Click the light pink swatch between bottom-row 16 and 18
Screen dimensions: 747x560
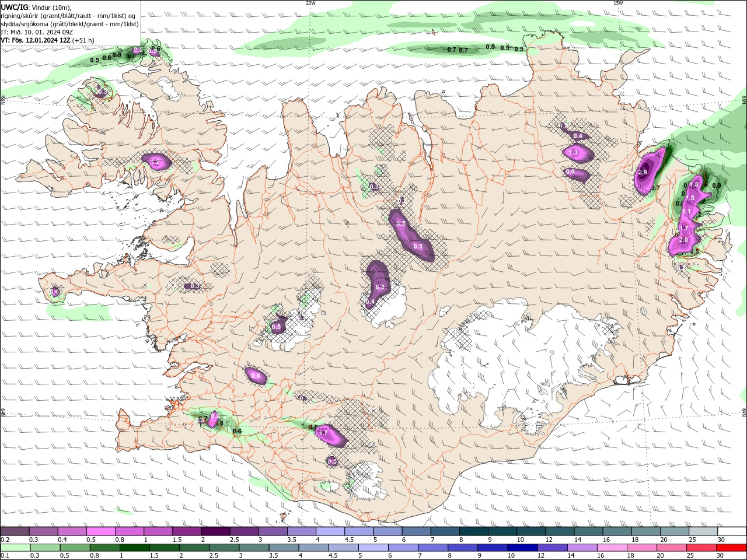click(611, 548)
